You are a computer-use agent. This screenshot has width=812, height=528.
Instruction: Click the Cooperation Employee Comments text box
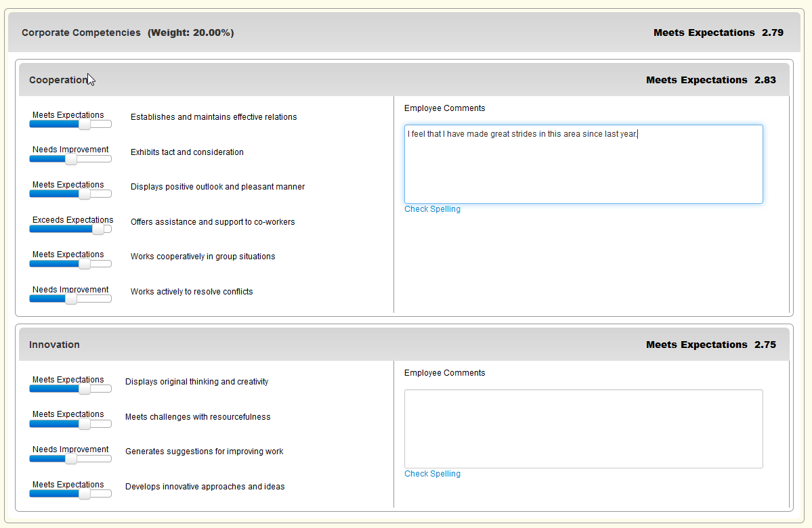tap(584, 164)
